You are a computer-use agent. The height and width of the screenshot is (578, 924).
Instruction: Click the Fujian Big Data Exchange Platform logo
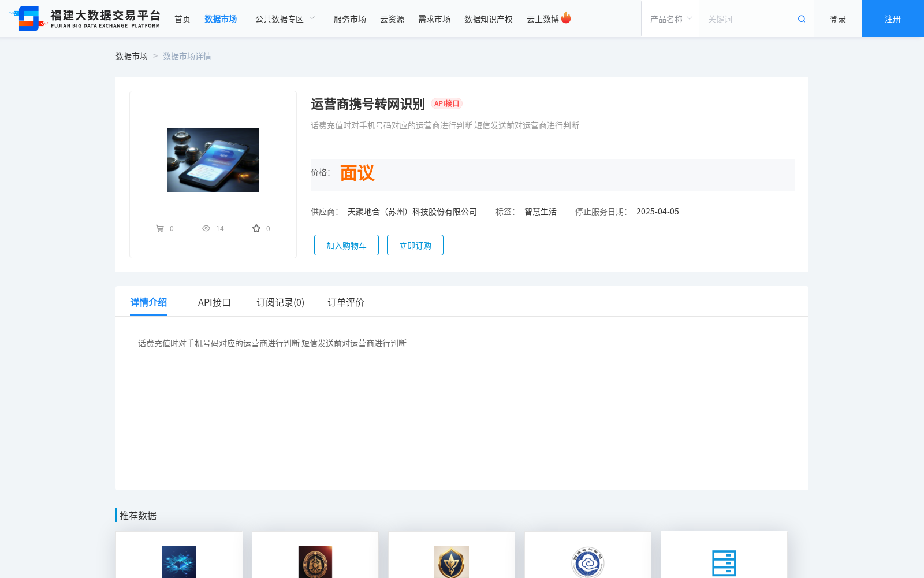pyautogui.click(x=85, y=18)
